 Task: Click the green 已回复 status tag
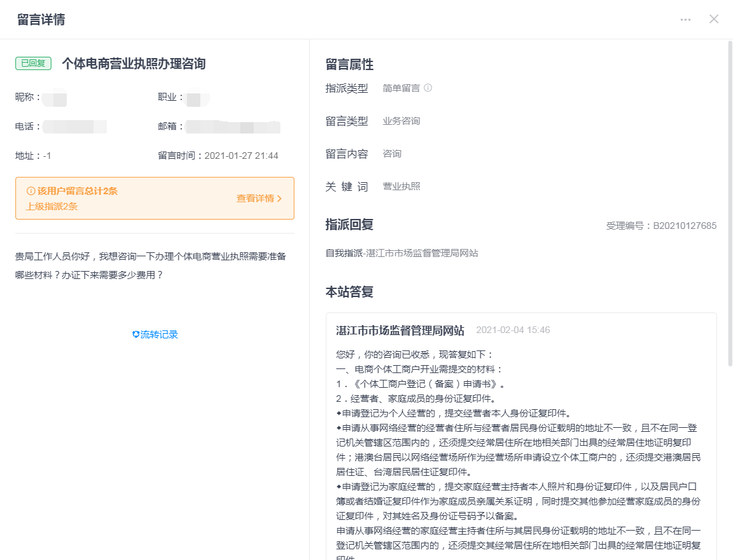(33, 63)
